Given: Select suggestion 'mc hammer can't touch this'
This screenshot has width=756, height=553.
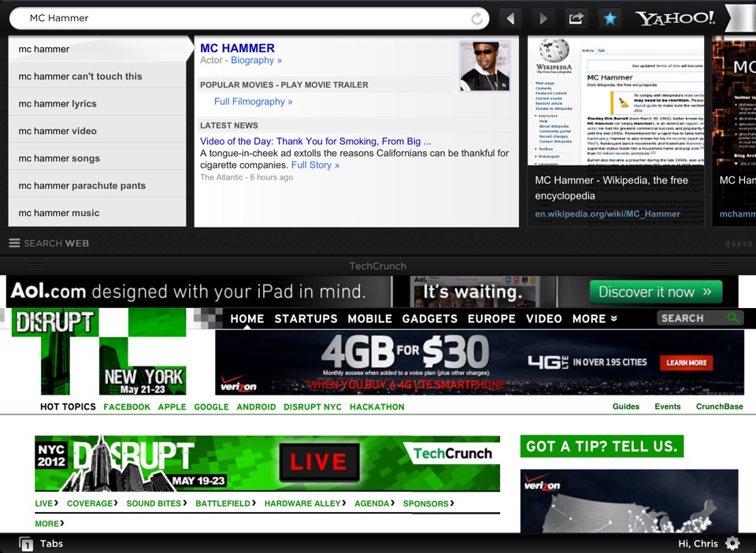Looking at the screenshot, I should pyautogui.click(x=97, y=76).
